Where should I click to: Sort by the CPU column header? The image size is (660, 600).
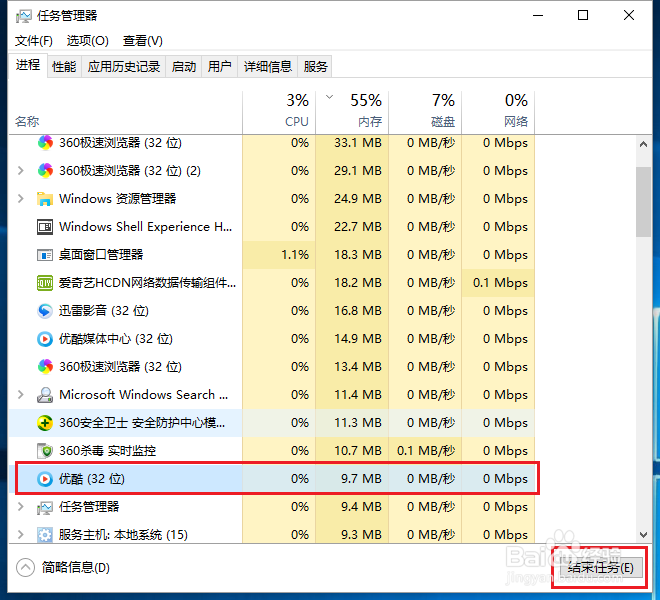(x=279, y=113)
